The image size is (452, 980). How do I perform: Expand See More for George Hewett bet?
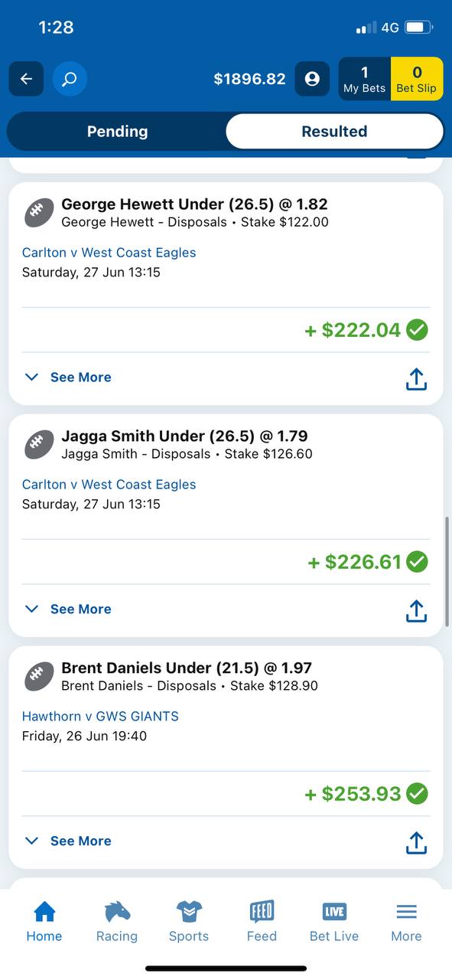click(68, 377)
